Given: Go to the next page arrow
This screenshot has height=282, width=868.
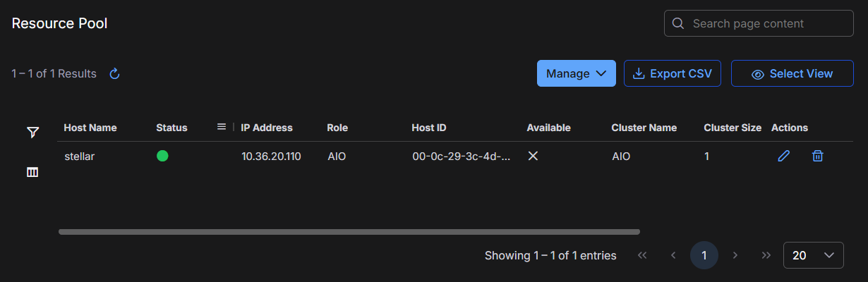Looking at the screenshot, I should click(x=735, y=255).
